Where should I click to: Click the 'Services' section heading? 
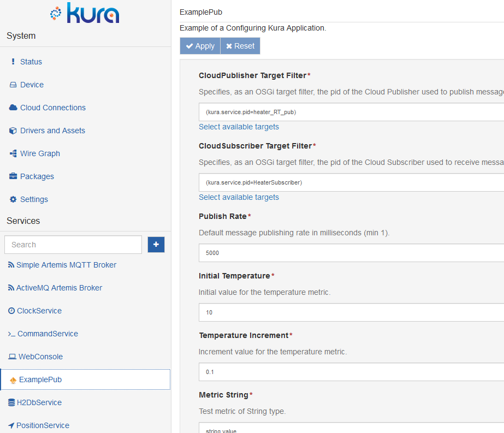[x=23, y=221]
